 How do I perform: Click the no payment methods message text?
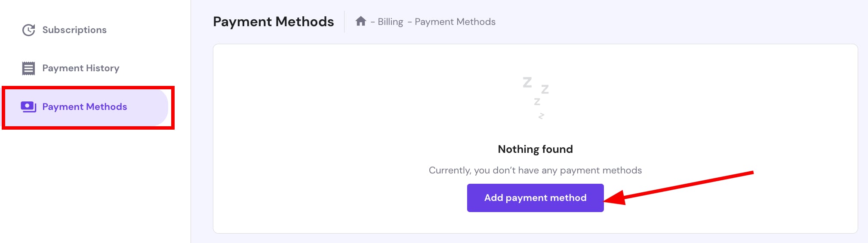click(x=535, y=170)
